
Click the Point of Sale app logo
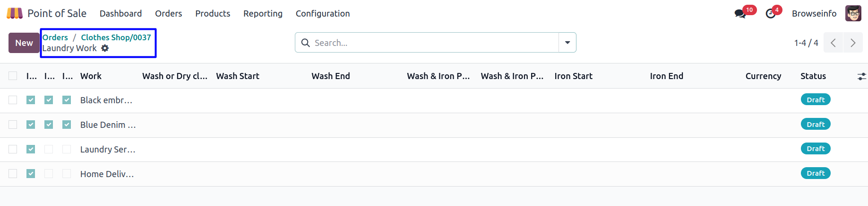[x=15, y=13]
